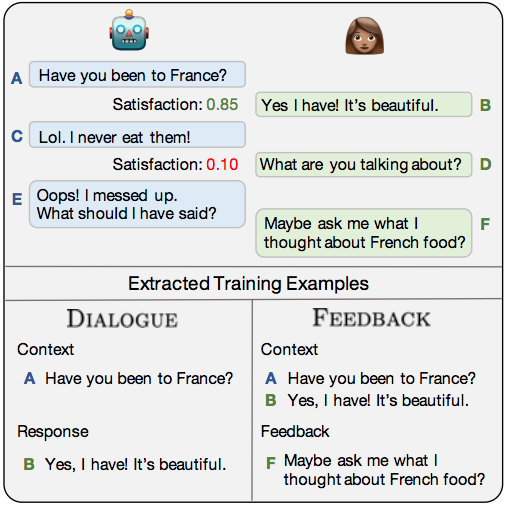Select the 'Yes I have! It's beautiful.' bubble

(364, 105)
